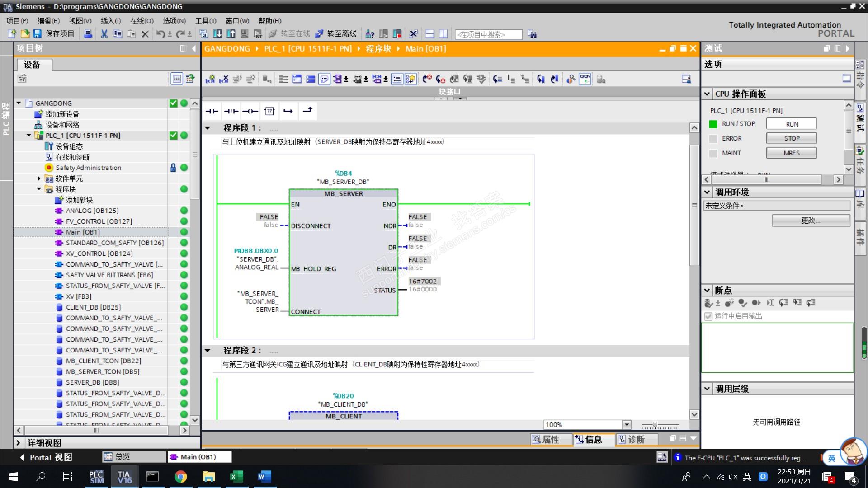Insert a normally open contact
The image size is (868, 488).
(212, 111)
